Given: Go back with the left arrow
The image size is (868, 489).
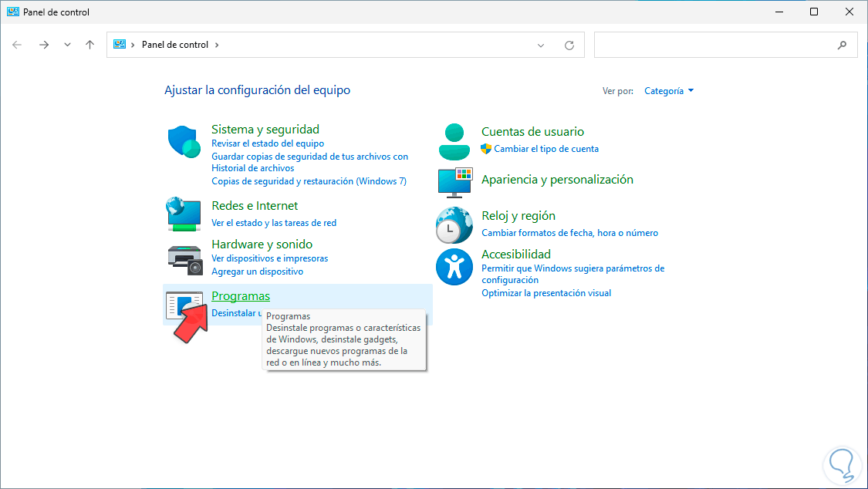Looking at the screenshot, I should coord(17,45).
